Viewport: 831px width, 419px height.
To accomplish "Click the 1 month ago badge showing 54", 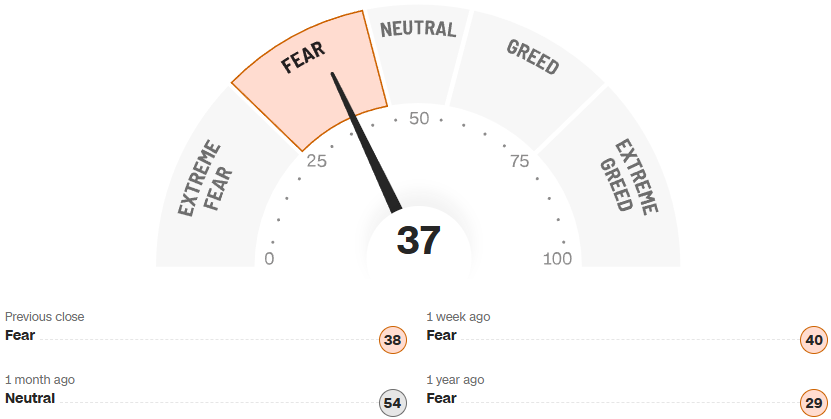I will click(392, 403).
